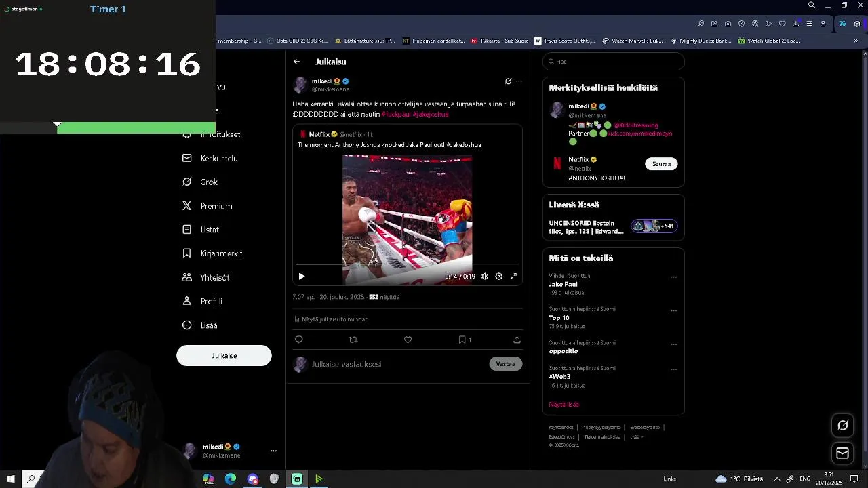Open the floating Grok button

point(843,426)
